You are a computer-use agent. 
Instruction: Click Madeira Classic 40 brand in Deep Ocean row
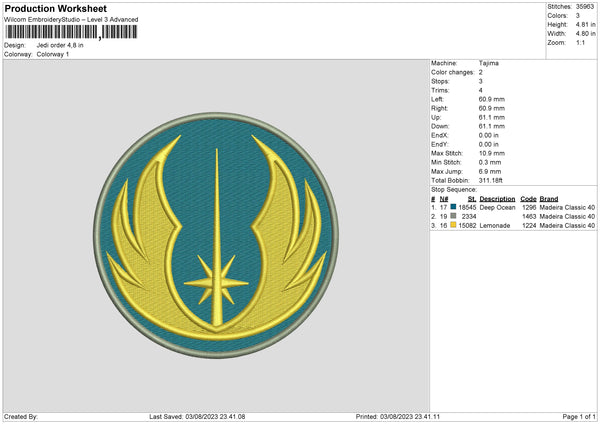[x=567, y=207]
